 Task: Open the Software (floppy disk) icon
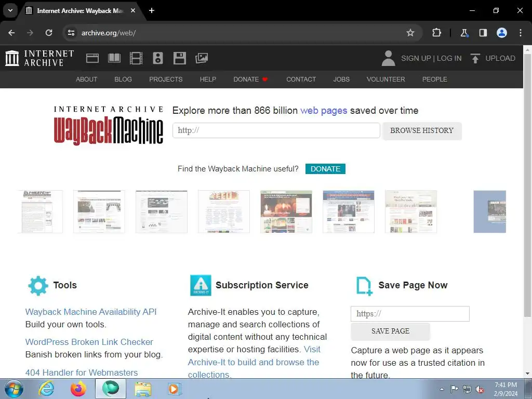coord(179,58)
